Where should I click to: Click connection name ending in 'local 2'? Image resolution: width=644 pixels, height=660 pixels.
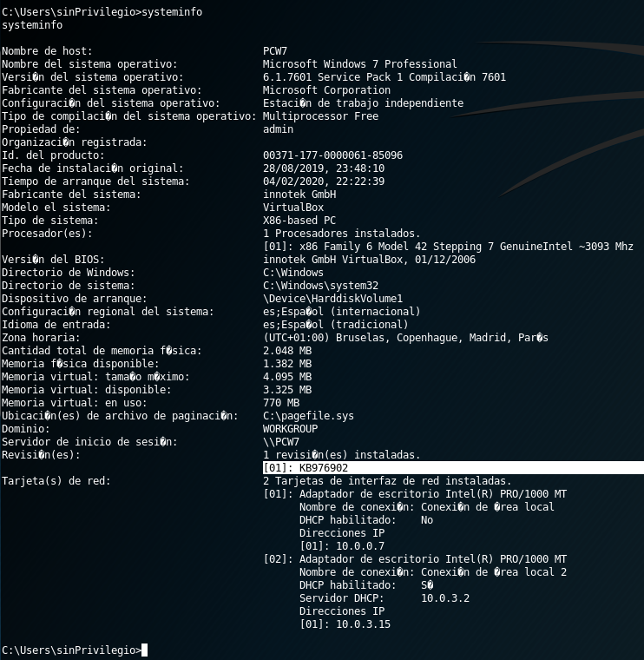[x=433, y=572]
